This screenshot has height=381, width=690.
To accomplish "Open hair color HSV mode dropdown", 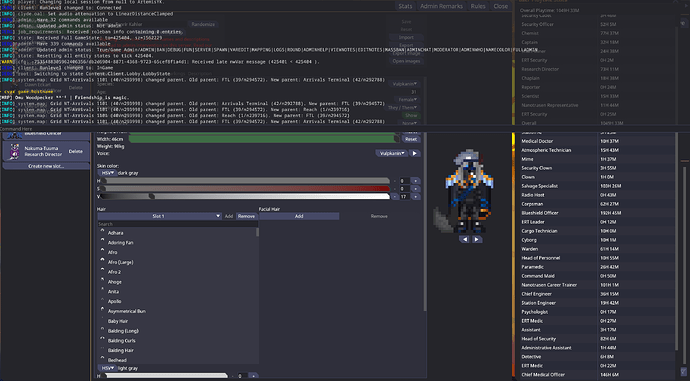I will pyautogui.click(x=108, y=368).
